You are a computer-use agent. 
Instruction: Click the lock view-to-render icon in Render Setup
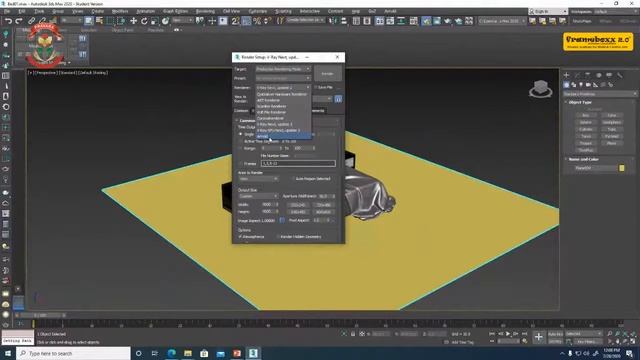coord(338,99)
